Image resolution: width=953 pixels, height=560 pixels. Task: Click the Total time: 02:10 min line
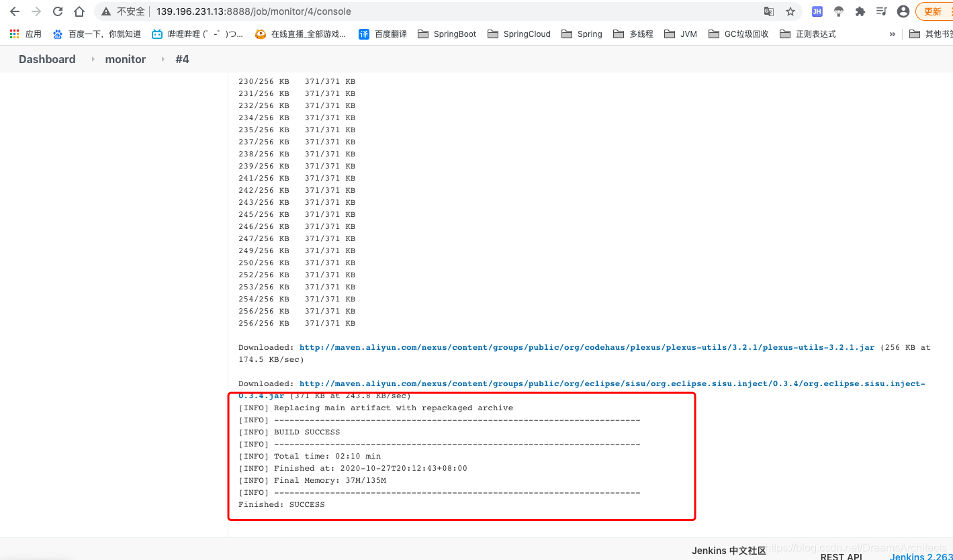click(x=310, y=456)
